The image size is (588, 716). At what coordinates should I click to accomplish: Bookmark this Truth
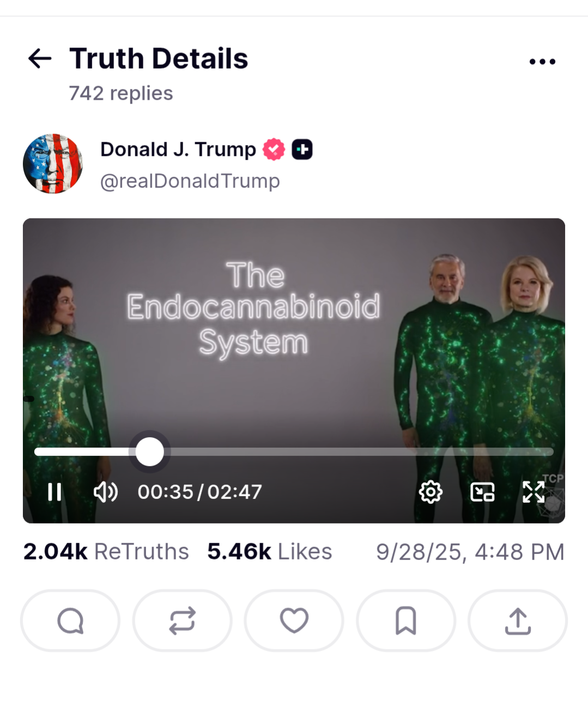tap(406, 621)
